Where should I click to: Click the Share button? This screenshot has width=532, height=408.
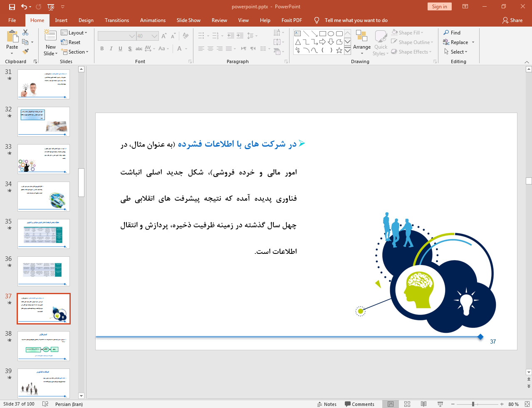point(512,20)
